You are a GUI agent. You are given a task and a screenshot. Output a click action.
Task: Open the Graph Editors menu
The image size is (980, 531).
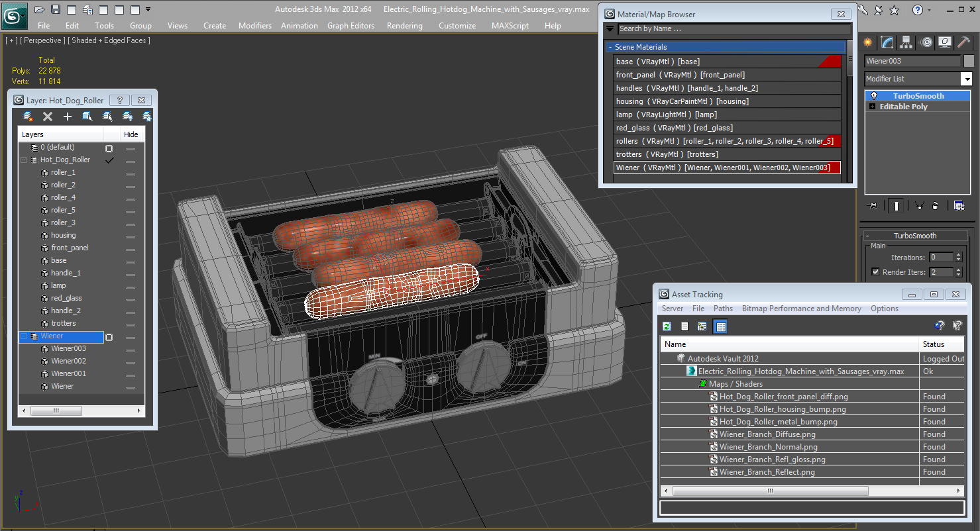[x=351, y=26]
